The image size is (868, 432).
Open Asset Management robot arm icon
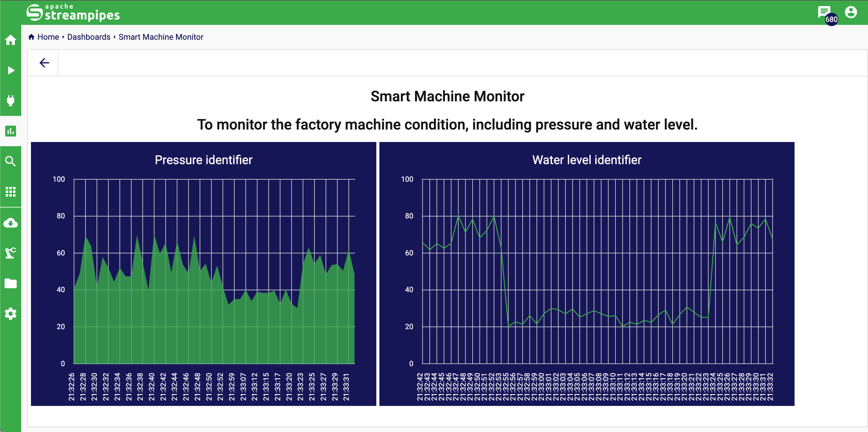coord(10,253)
